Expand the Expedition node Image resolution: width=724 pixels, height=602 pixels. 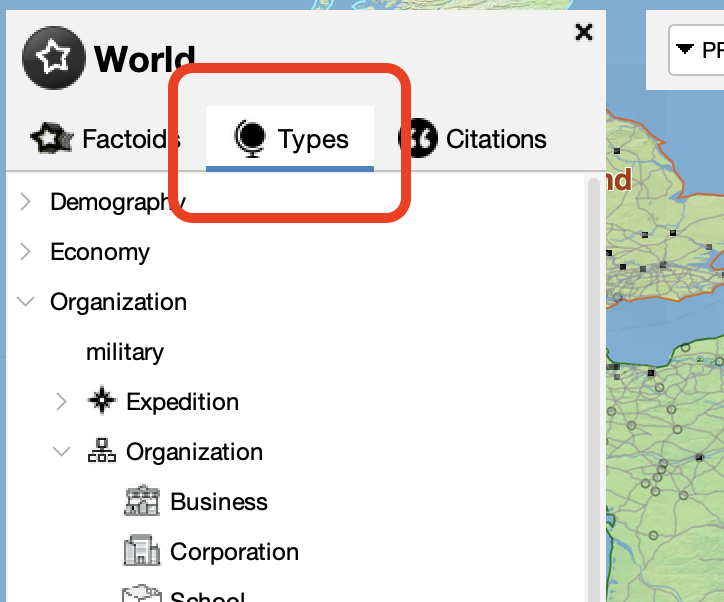tap(61, 402)
